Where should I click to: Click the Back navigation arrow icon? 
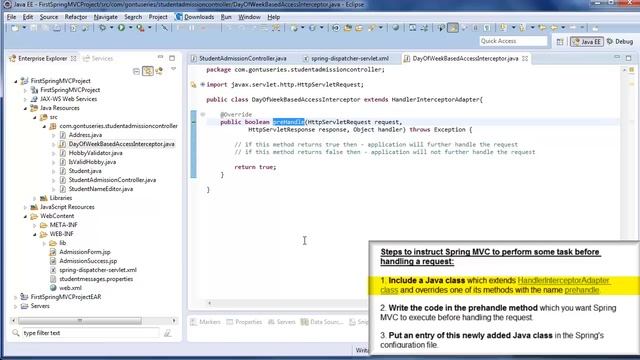tap(554, 28)
